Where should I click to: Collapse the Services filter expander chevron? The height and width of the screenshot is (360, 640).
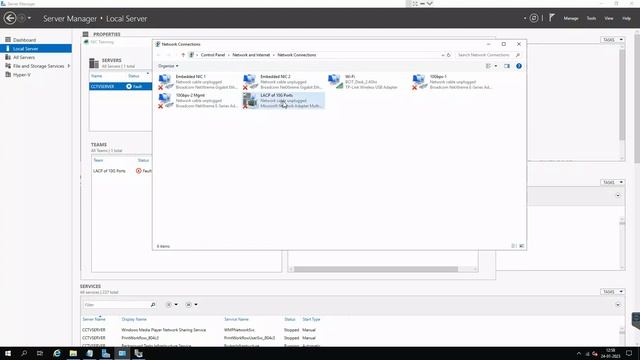tap(618, 305)
